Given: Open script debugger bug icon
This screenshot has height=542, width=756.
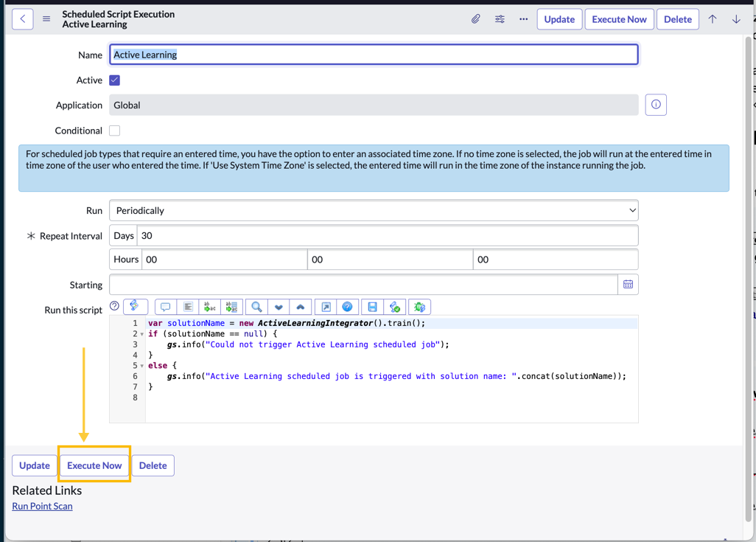Looking at the screenshot, I should click(x=419, y=307).
